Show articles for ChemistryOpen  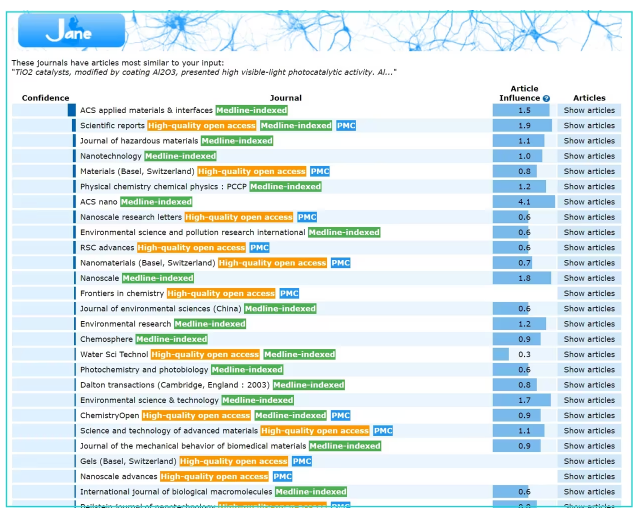589,415
